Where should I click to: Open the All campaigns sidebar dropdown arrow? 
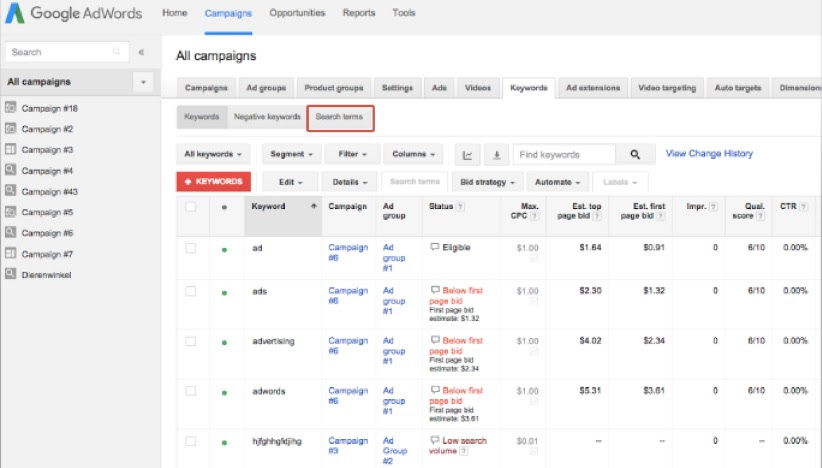[143, 82]
